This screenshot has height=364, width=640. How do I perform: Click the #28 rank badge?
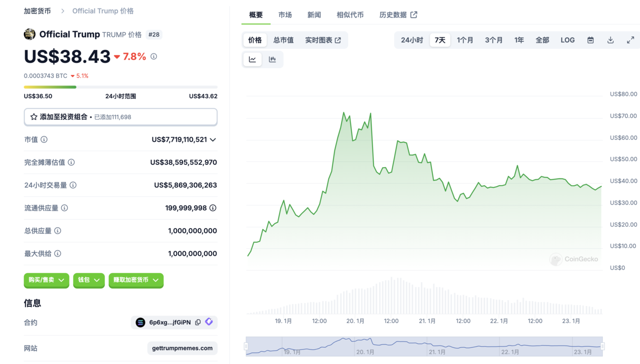[x=154, y=34]
